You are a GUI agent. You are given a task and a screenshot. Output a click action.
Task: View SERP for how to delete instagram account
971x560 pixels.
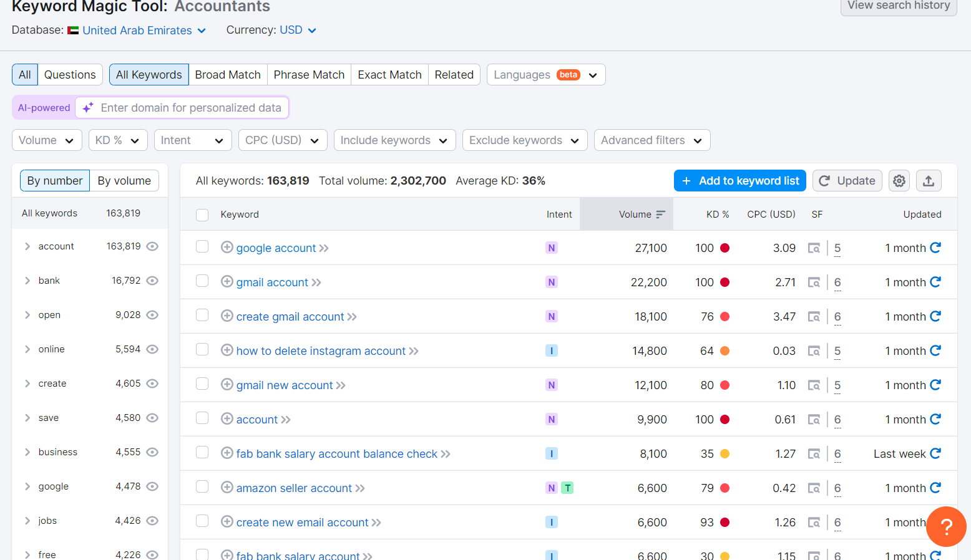[x=814, y=351]
